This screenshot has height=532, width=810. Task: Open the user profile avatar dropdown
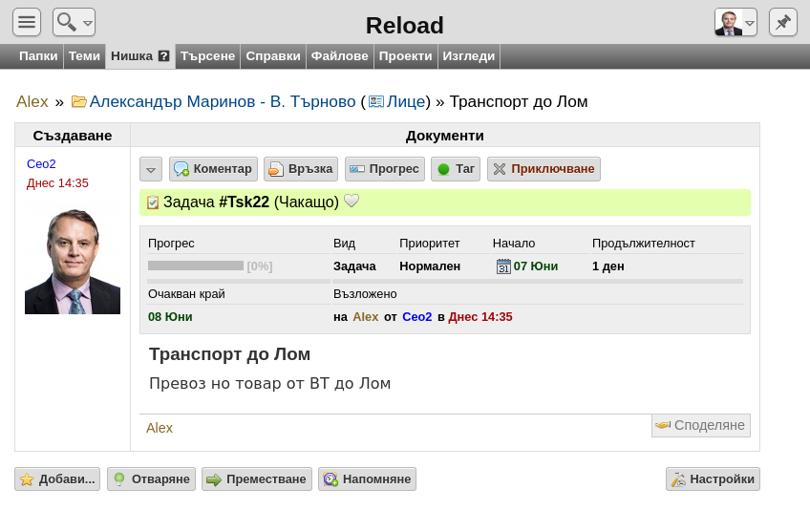tap(735, 22)
